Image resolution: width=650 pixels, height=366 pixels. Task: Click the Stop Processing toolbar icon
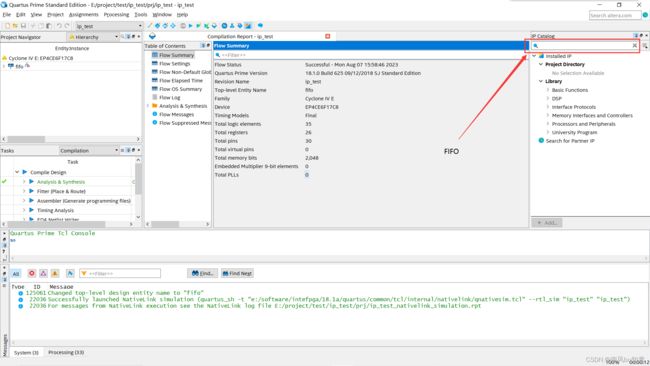point(183,26)
